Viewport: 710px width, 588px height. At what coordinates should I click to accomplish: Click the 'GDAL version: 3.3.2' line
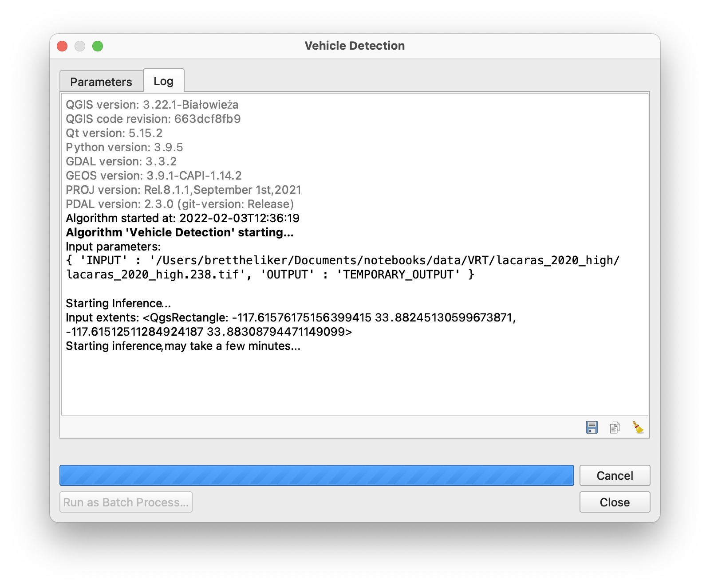point(121,161)
